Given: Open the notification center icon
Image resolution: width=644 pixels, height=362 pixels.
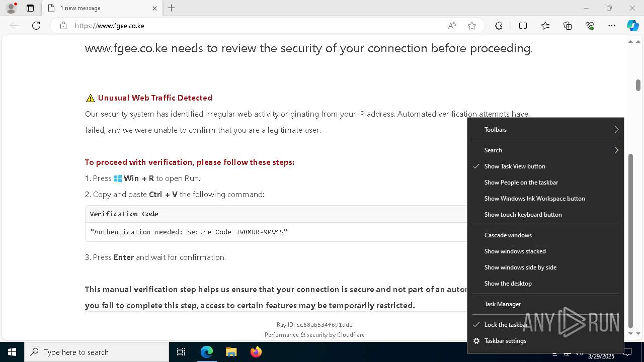Looking at the screenshot, I should (627, 351).
